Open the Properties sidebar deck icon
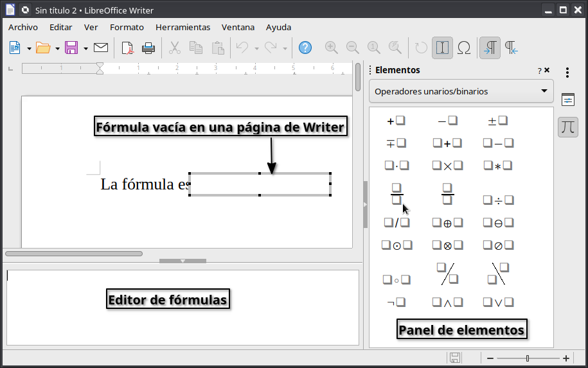This screenshot has width=588, height=368. click(x=568, y=100)
